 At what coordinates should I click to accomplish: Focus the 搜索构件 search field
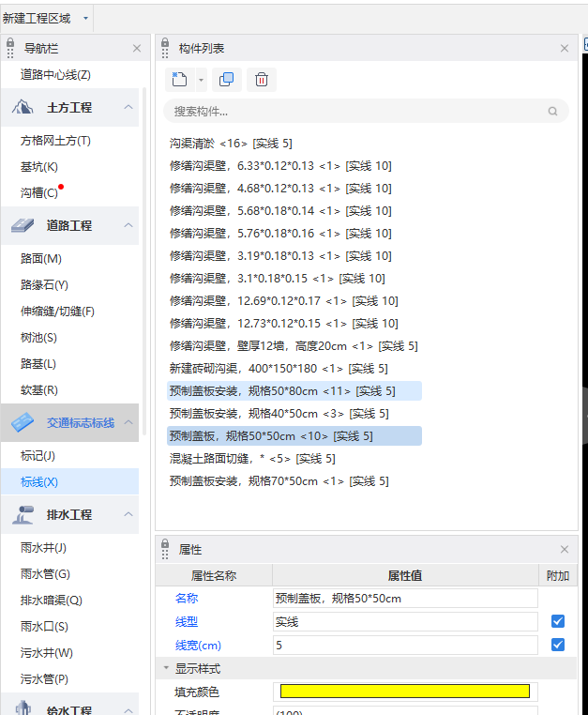pos(366,112)
